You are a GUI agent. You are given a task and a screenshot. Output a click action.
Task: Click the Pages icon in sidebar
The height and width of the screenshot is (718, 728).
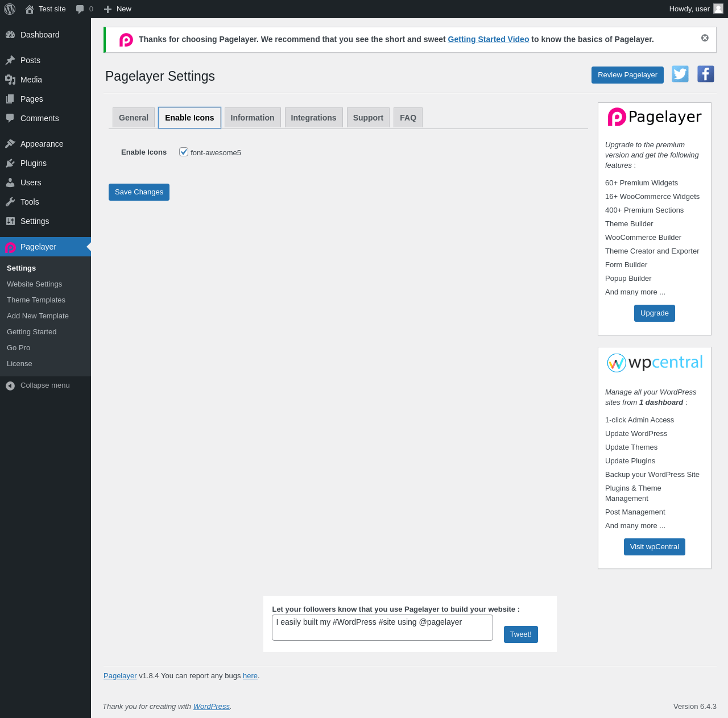click(x=10, y=99)
